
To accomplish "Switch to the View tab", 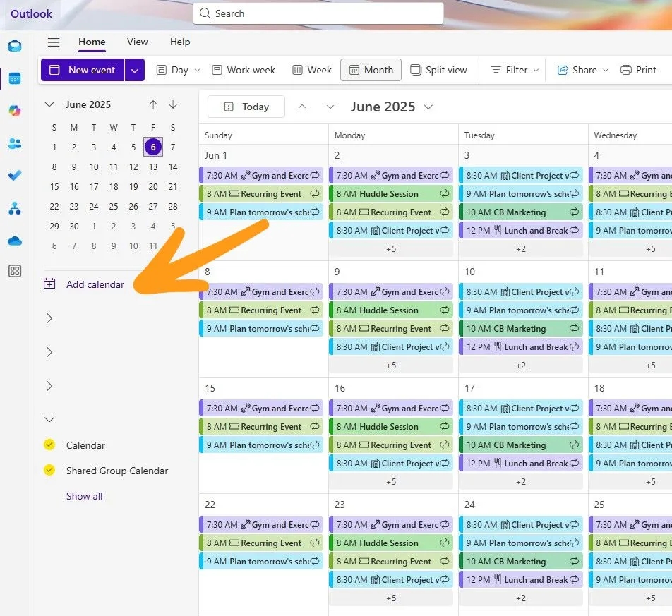I will (x=138, y=42).
